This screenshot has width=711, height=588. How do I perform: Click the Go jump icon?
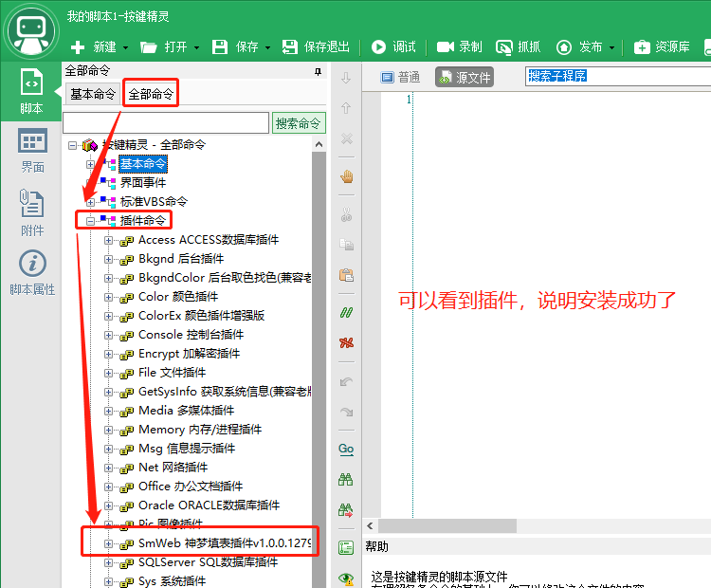click(346, 450)
